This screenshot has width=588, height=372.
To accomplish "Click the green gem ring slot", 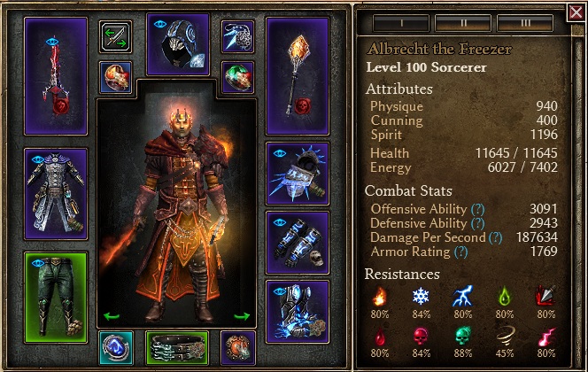I will [x=237, y=77].
